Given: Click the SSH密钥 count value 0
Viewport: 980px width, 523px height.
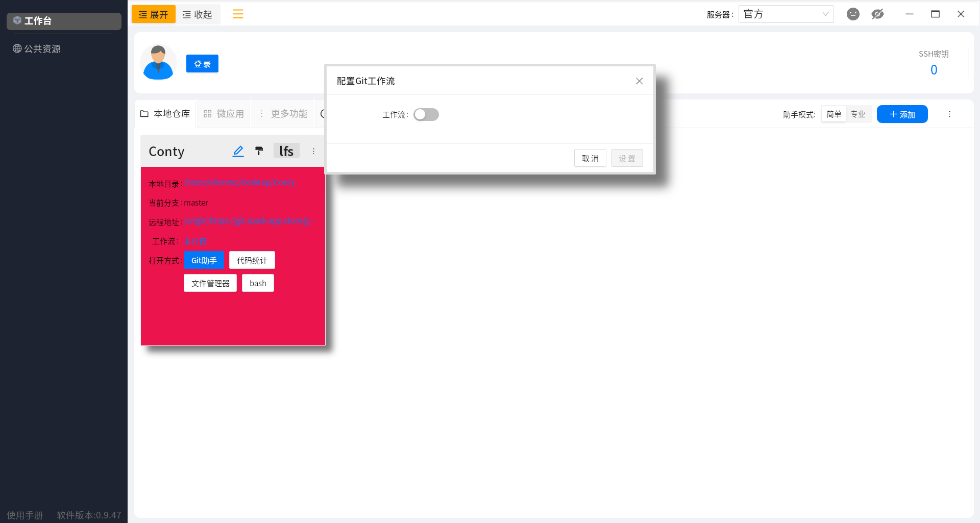Looking at the screenshot, I should [934, 70].
